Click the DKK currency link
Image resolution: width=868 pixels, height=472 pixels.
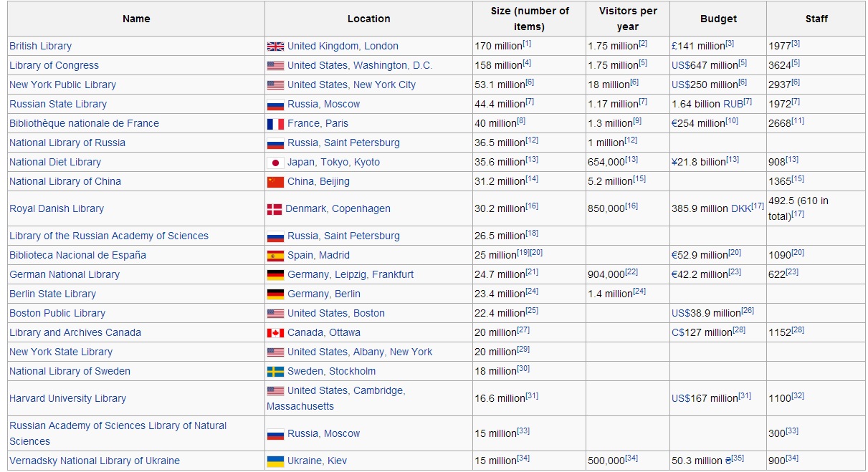tap(740, 209)
